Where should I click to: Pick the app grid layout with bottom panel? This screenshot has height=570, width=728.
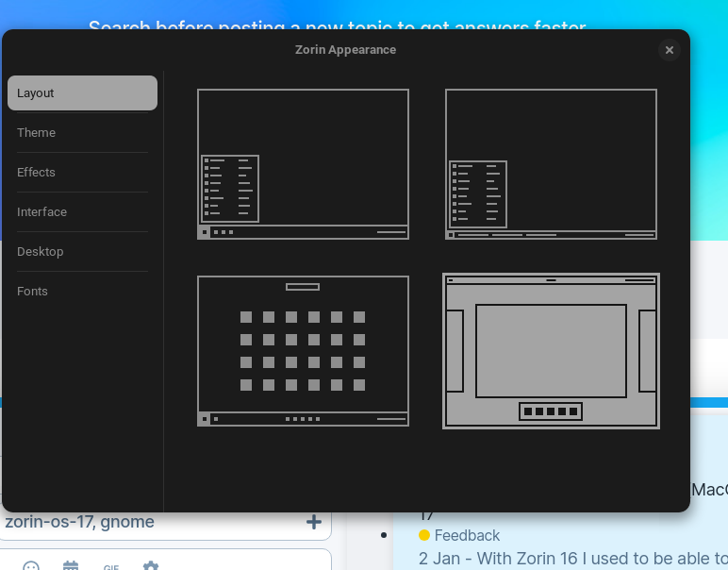coord(303,351)
